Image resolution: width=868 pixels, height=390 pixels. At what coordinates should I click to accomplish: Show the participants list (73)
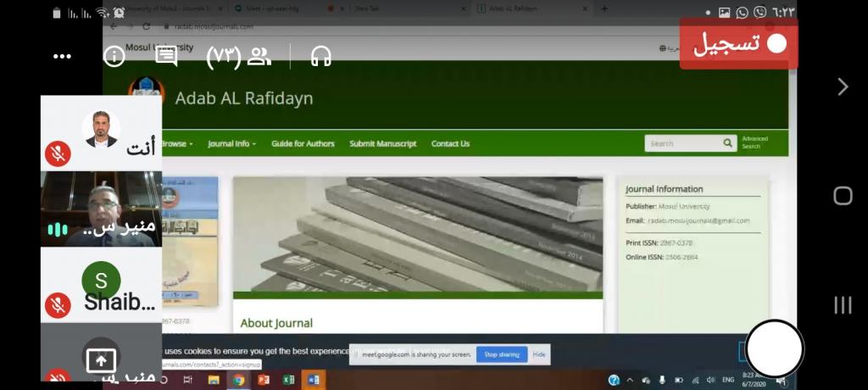pos(239,57)
